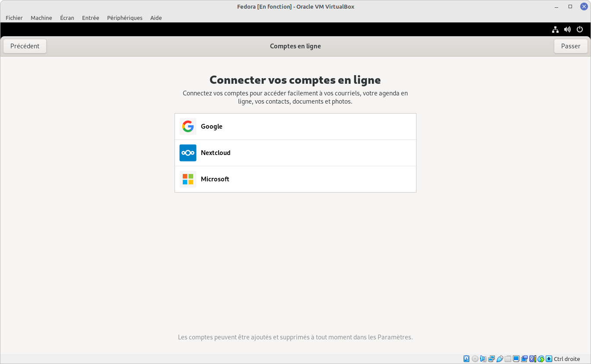591x364 pixels.
Task: Open the Machine menu
Action: [x=41, y=18]
